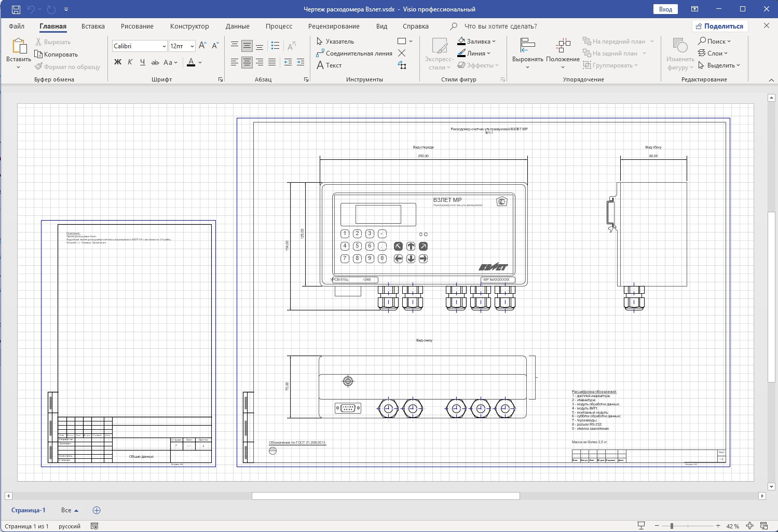Toggle bold (Ж) formatting
Image resolution: width=778 pixels, height=532 pixels.
118,63
